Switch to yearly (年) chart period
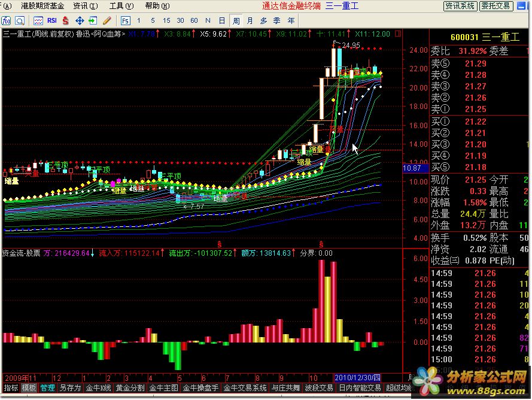This screenshot has height=400, width=532. [x=291, y=21]
